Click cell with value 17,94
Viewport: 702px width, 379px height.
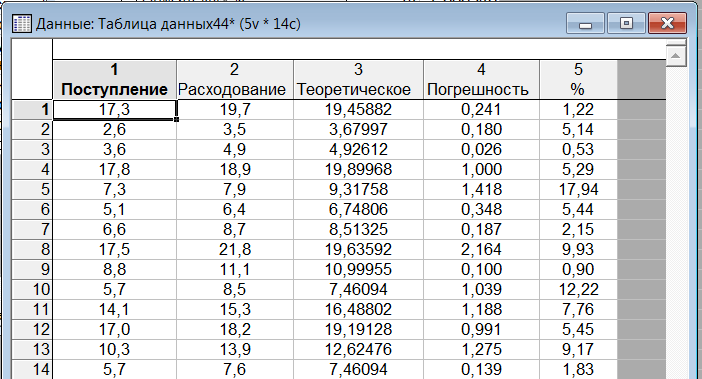point(578,190)
